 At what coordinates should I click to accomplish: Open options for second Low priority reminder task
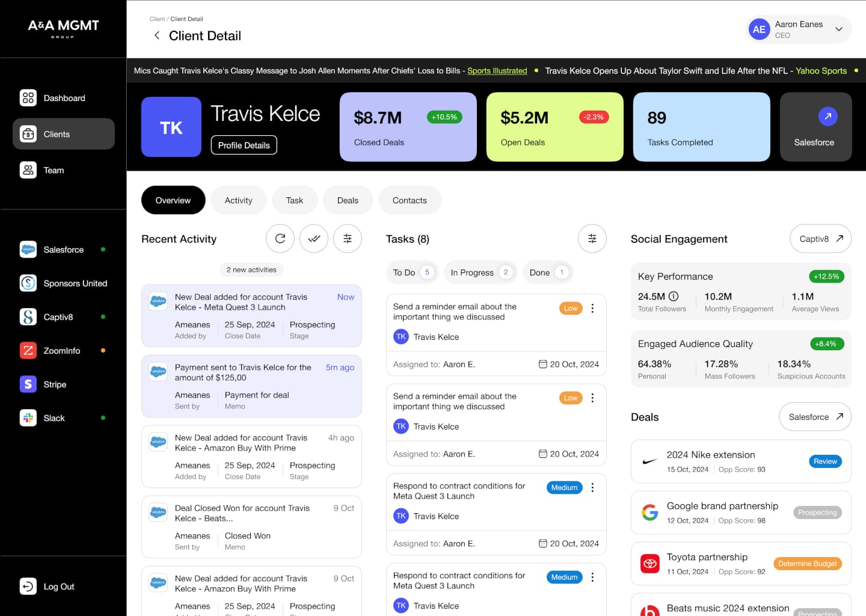tap(592, 398)
